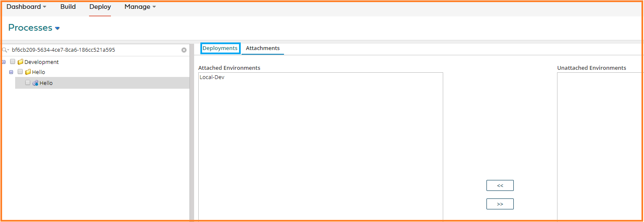Check the Hello folder checkbox
Image resolution: width=644 pixels, height=222 pixels.
pyautogui.click(x=20, y=72)
